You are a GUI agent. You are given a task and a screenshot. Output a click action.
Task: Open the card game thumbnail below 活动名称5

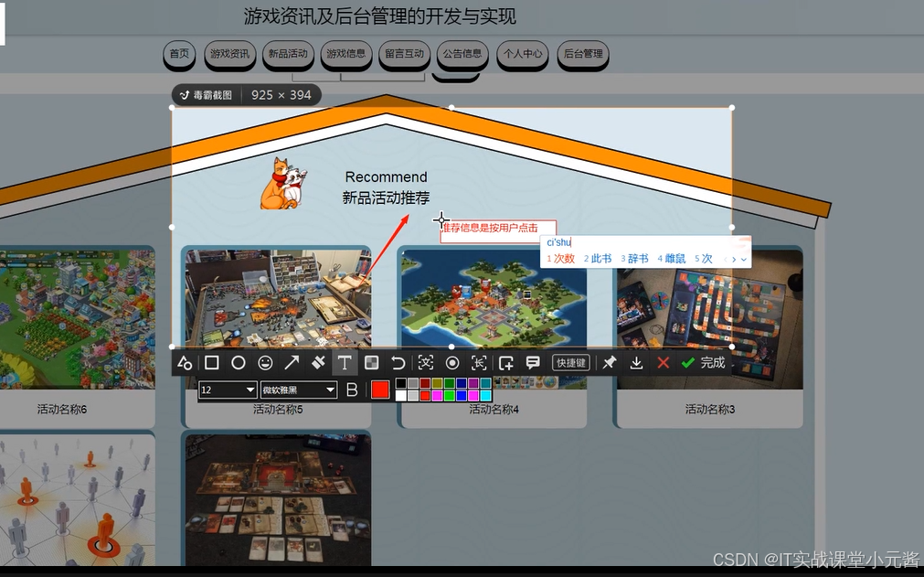pyautogui.click(x=278, y=500)
